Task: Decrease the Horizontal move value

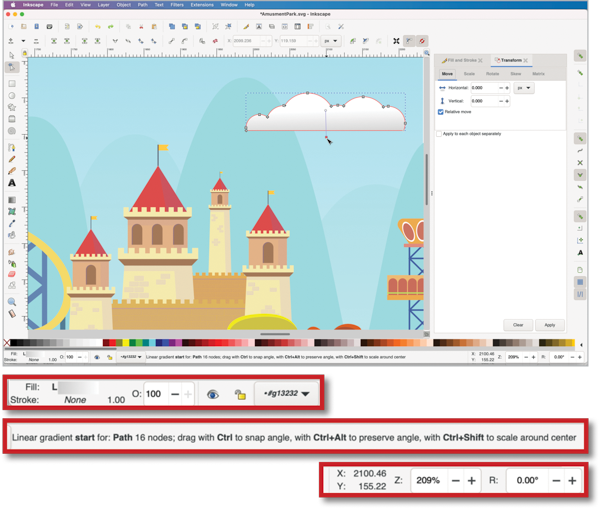Action: [501, 88]
